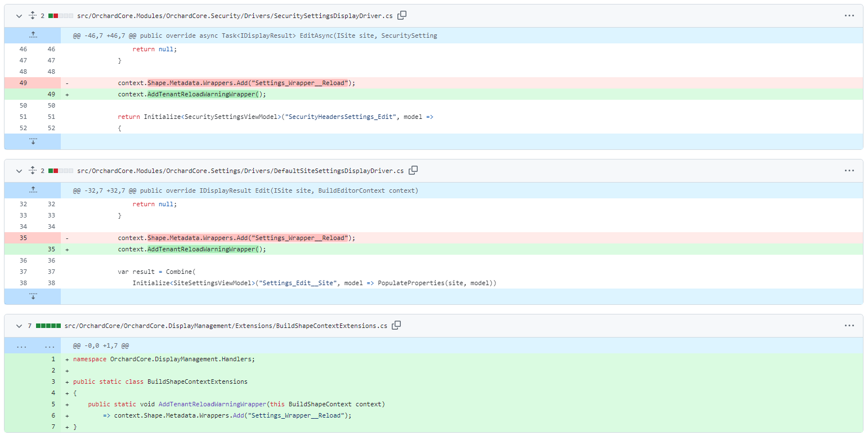868x439 pixels.
Task: Click 'public static void AddTenantReloadWarningWrapper' line
Action: 236,404
